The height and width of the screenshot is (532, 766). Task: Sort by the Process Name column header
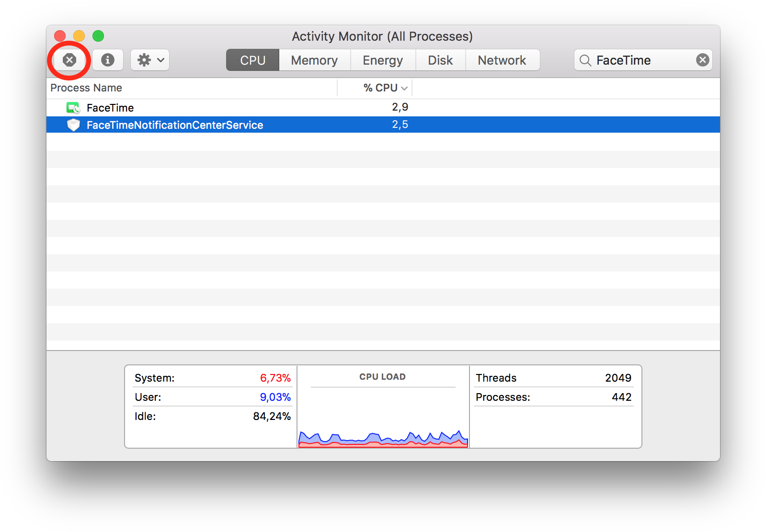(192, 88)
